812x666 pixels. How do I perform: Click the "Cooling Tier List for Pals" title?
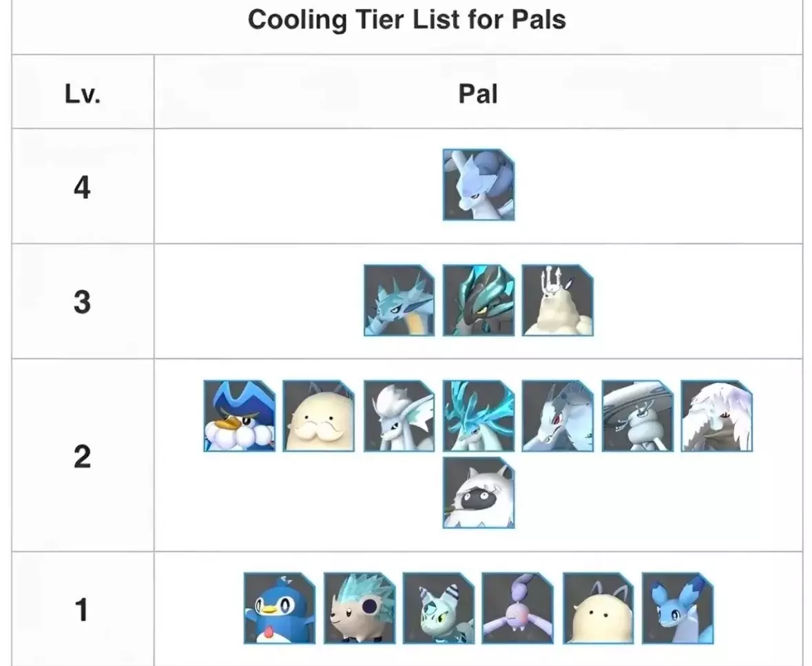coord(406,20)
